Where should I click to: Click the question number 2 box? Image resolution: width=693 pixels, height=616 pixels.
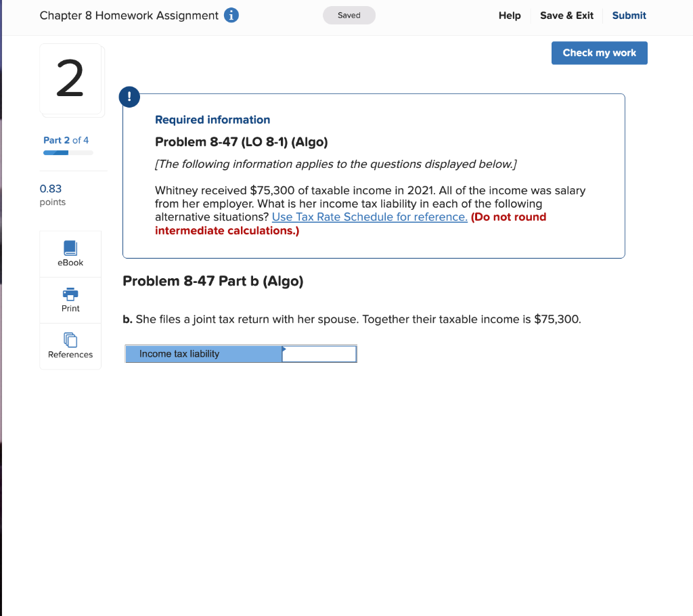pos(70,79)
